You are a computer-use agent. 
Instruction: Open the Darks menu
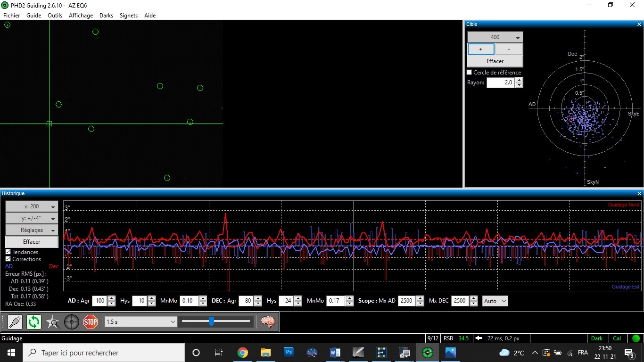(106, 16)
